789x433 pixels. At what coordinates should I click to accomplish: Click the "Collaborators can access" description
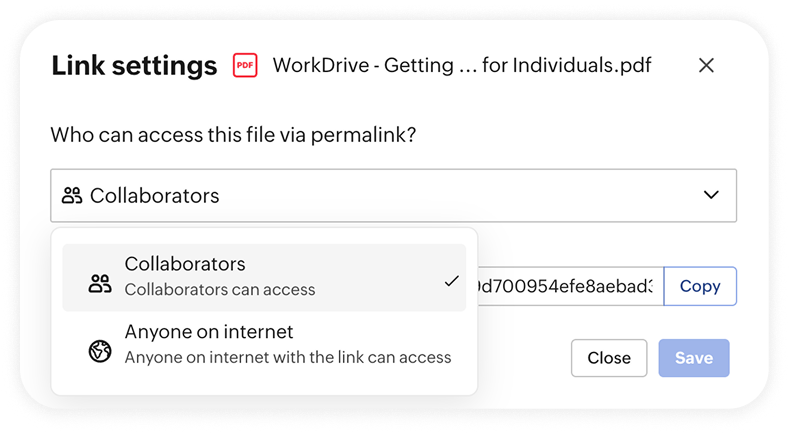pos(220,290)
